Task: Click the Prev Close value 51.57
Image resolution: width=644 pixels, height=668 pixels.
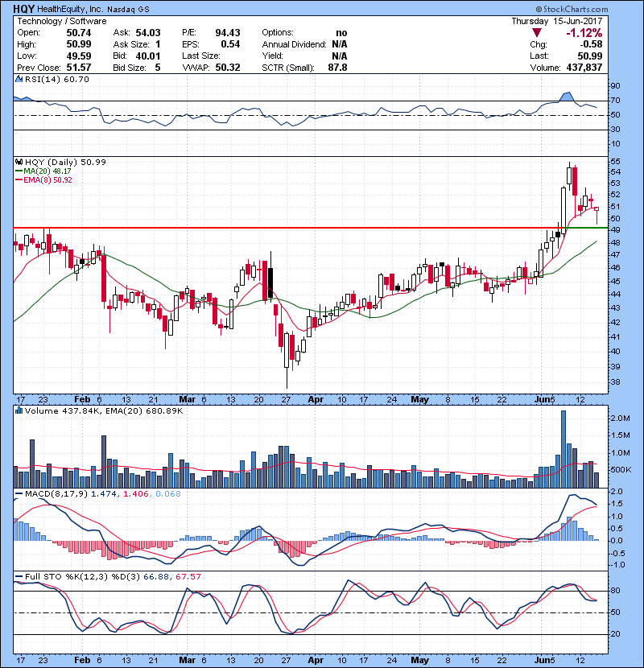Action: (x=79, y=68)
